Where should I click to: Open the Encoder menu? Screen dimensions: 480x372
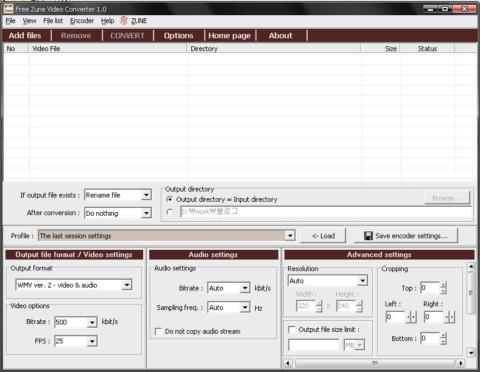pyautogui.click(x=82, y=21)
